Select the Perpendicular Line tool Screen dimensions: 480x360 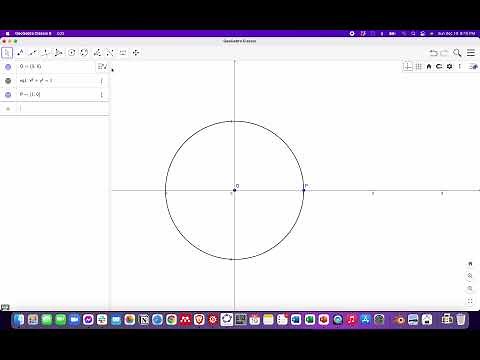46,53
